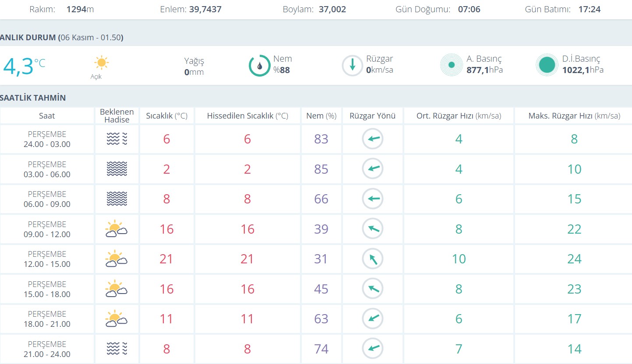Click the Gün Doğumu 07:06 sunrise time
Screen dimensions: 632x364
(469, 9)
